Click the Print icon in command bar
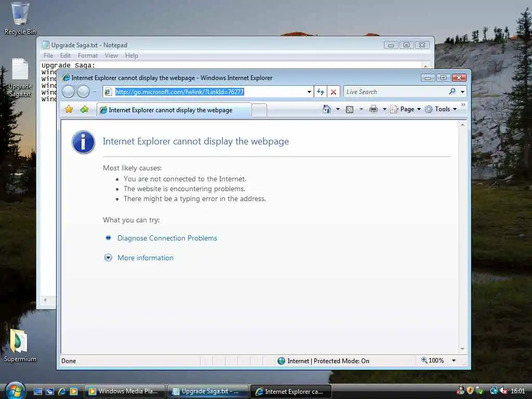Screen dimensions: 532x399 (x=373, y=109)
